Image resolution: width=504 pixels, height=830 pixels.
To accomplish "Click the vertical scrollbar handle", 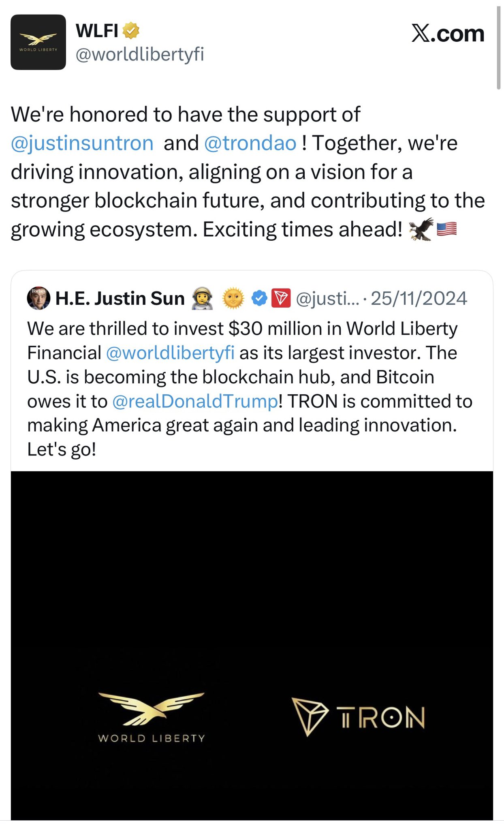I will click(498, 48).
